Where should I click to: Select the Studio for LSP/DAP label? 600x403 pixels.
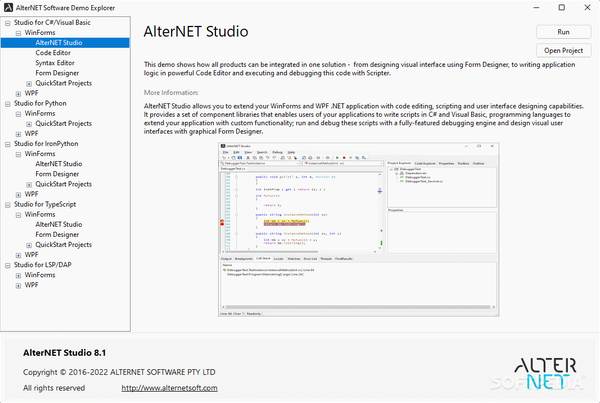(42, 265)
